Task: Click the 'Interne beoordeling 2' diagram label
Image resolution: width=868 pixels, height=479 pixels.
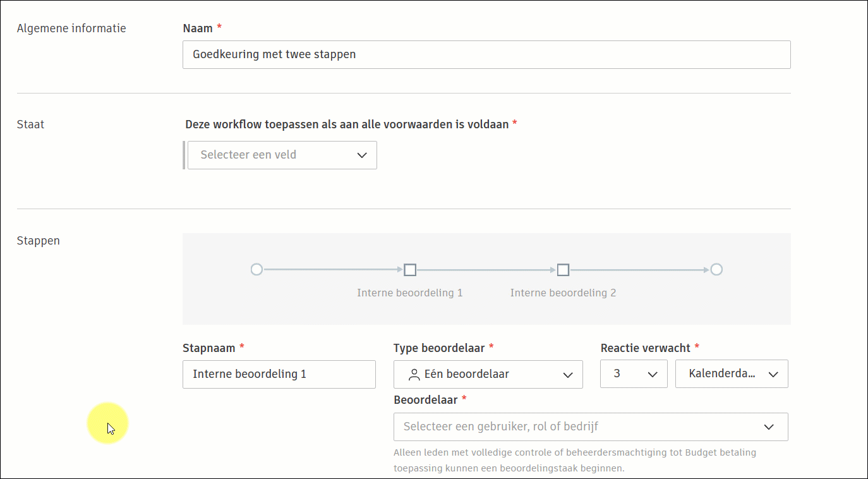Action: point(563,293)
